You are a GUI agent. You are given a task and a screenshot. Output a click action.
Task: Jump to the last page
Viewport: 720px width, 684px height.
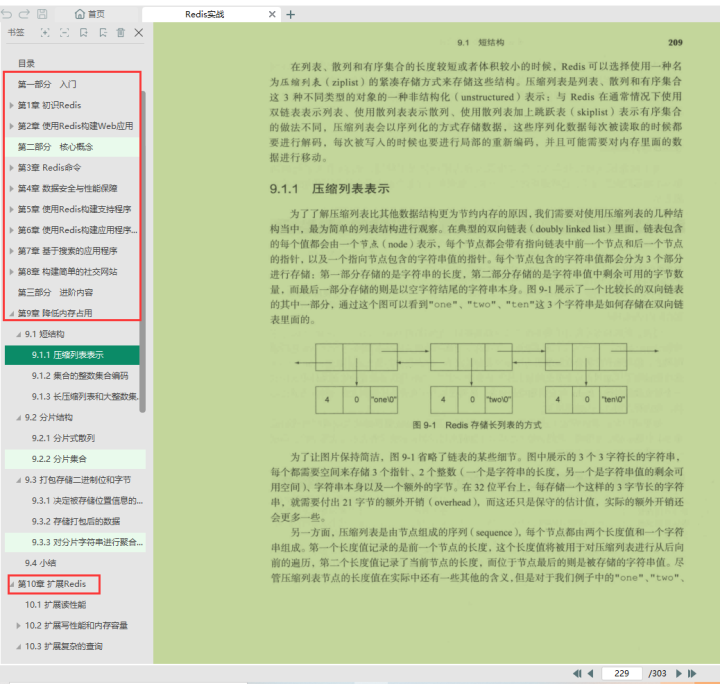click(x=692, y=673)
